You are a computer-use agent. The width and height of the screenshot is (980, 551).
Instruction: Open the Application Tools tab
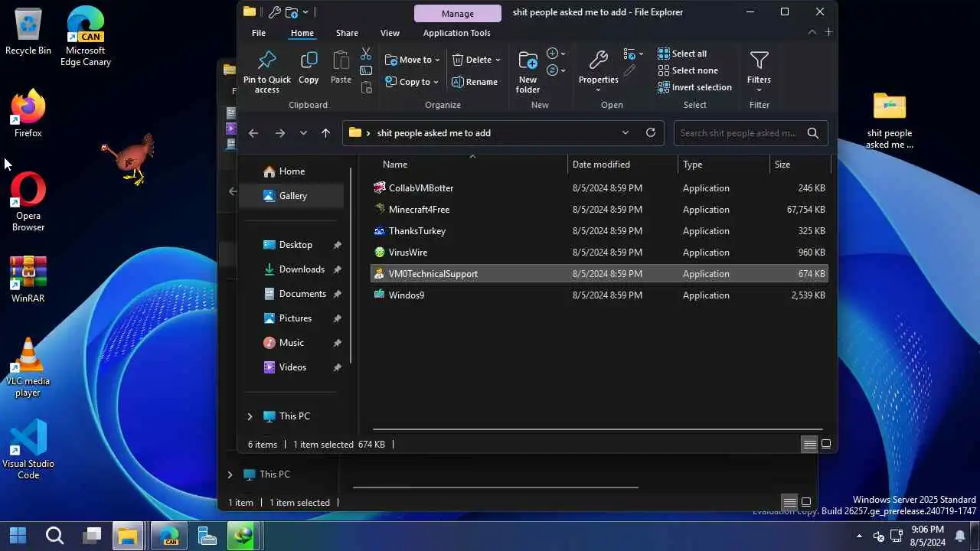pyautogui.click(x=456, y=33)
